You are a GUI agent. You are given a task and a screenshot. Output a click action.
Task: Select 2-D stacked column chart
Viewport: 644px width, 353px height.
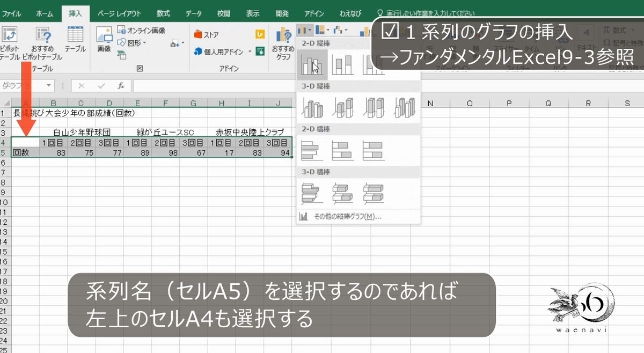click(x=341, y=65)
